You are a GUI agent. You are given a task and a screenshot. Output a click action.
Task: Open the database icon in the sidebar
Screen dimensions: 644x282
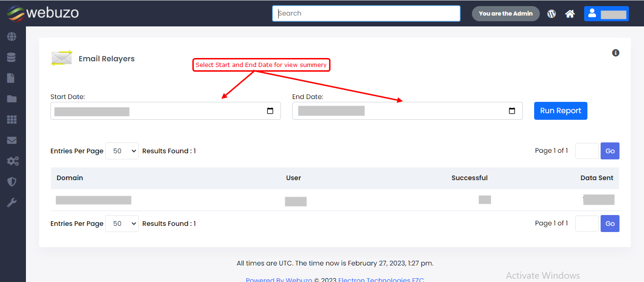click(x=12, y=58)
